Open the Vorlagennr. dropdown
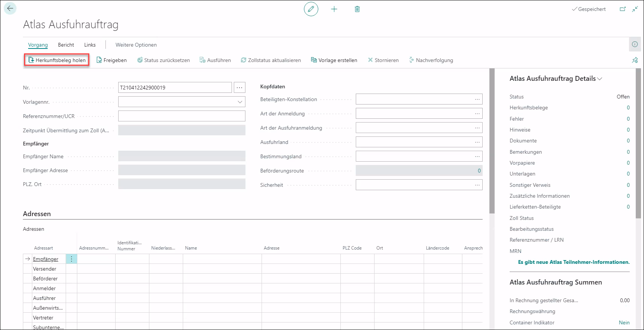 pyautogui.click(x=240, y=102)
